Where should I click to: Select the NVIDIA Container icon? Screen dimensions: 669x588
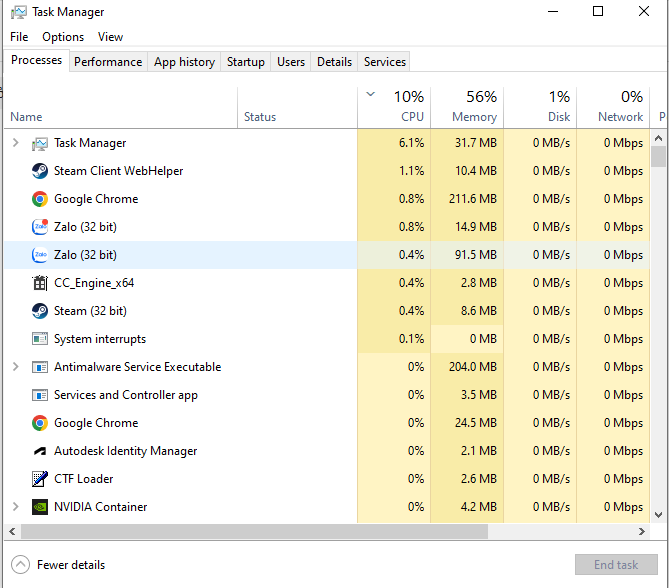tap(40, 507)
